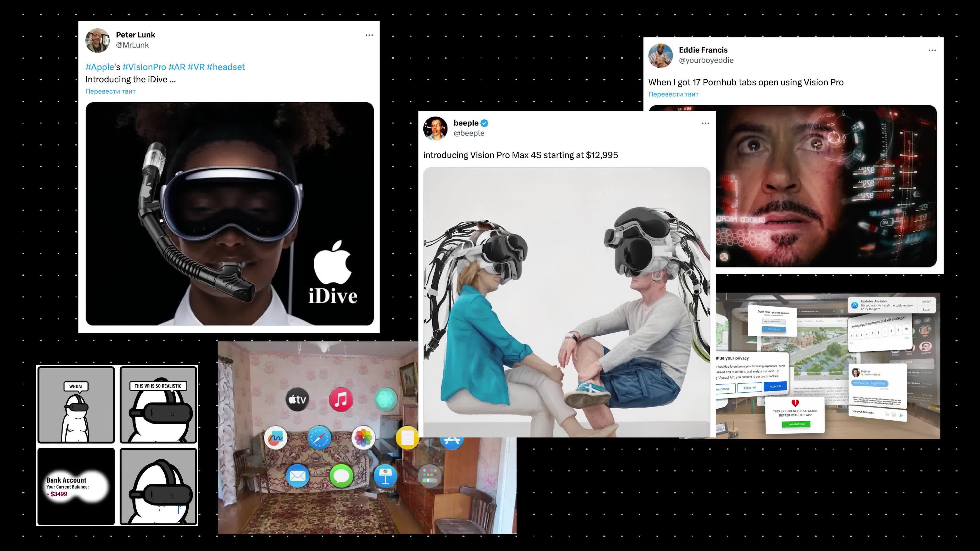
Task: Click the emoji icon in chat box
Action: tap(894, 415)
